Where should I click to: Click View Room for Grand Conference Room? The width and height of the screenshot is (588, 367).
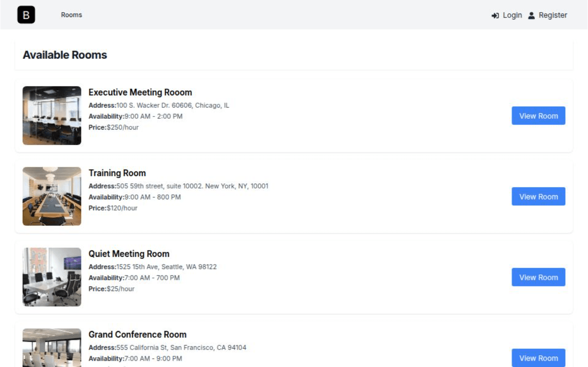pyautogui.click(x=538, y=358)
